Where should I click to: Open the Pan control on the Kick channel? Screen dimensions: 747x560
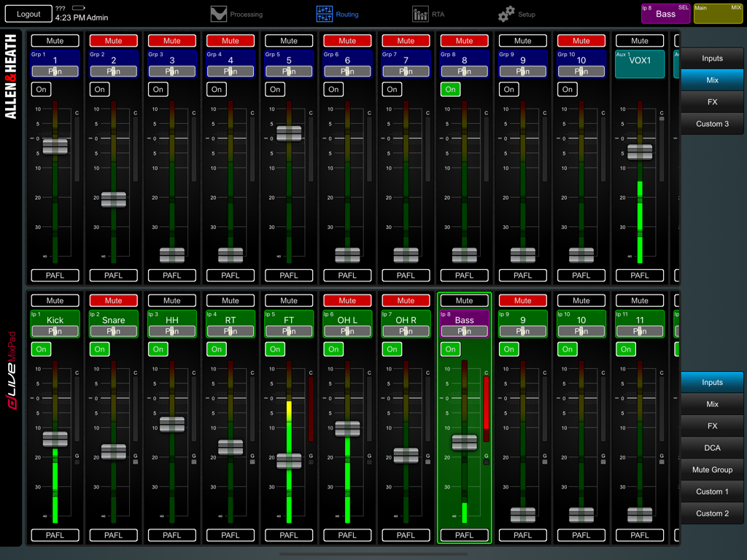[55, 332]
